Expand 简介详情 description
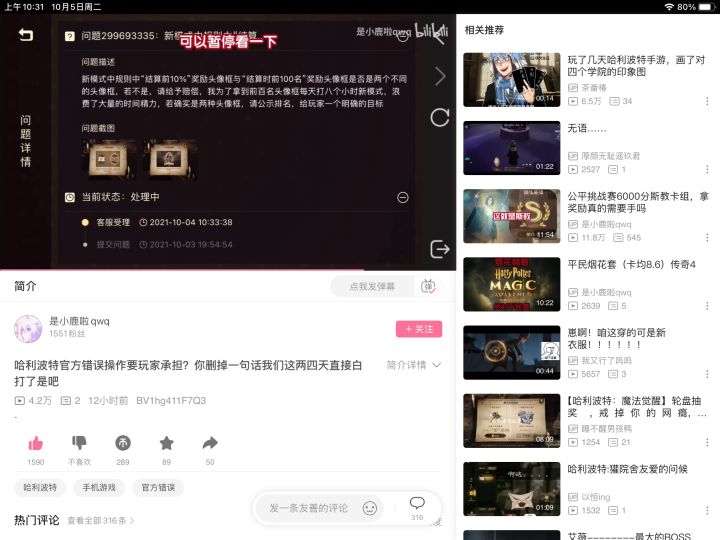Viewport: 720px width, 540px height. coord(414,365)
